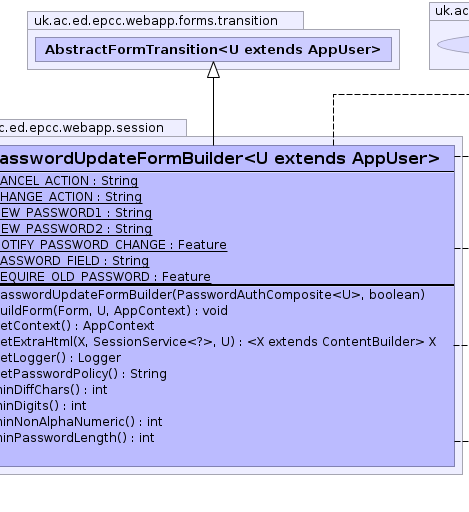The width and height of the screenshot is (469, 512).
Task: Select NOTIFY_PASSWORD_CHANGE Feature field
Action: point(114,245)
